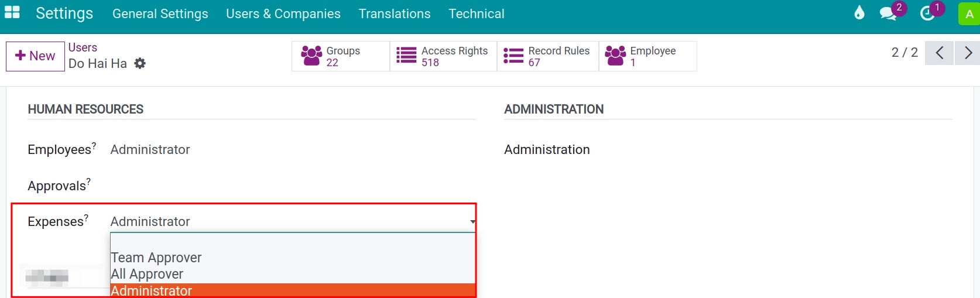Open the activities clock icon with badge 1
Image resolution: width=980 pixels, height=298 pixels.
point(927,13)
